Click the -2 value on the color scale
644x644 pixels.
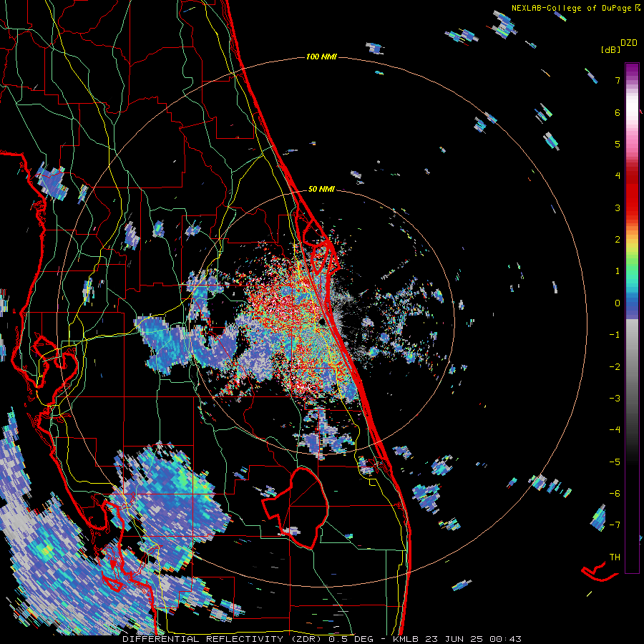pos(615,367)
